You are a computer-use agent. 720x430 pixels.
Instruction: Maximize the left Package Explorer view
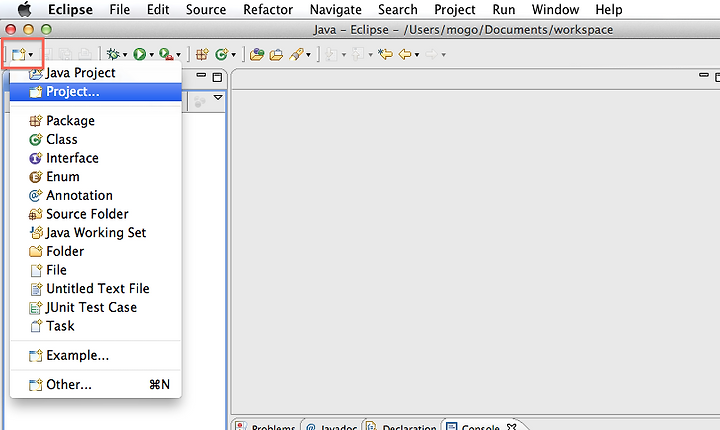217,77
